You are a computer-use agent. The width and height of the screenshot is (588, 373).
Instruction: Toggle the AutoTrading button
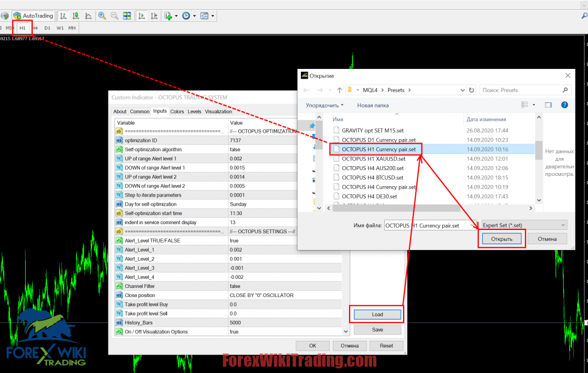tap(33, 16)
